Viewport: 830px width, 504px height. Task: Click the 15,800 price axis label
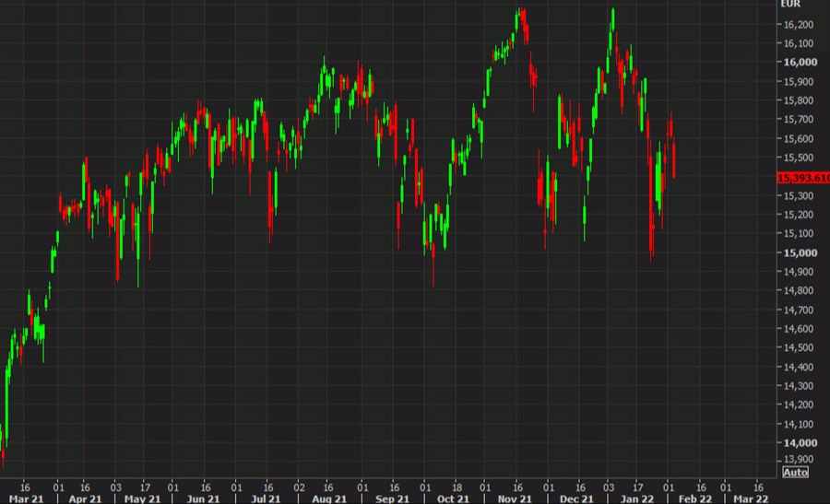[799, 100]
